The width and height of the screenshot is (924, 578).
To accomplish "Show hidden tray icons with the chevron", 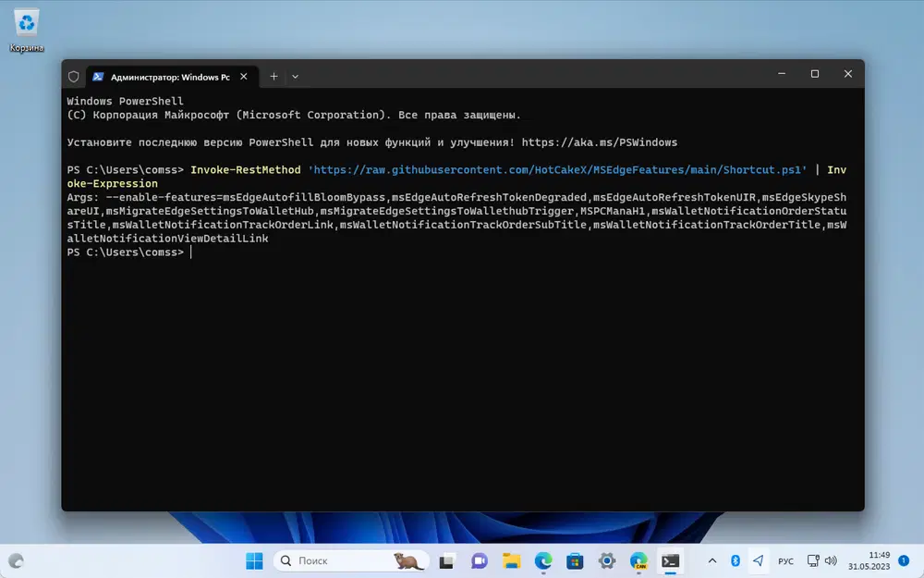I will pos(711,561).
